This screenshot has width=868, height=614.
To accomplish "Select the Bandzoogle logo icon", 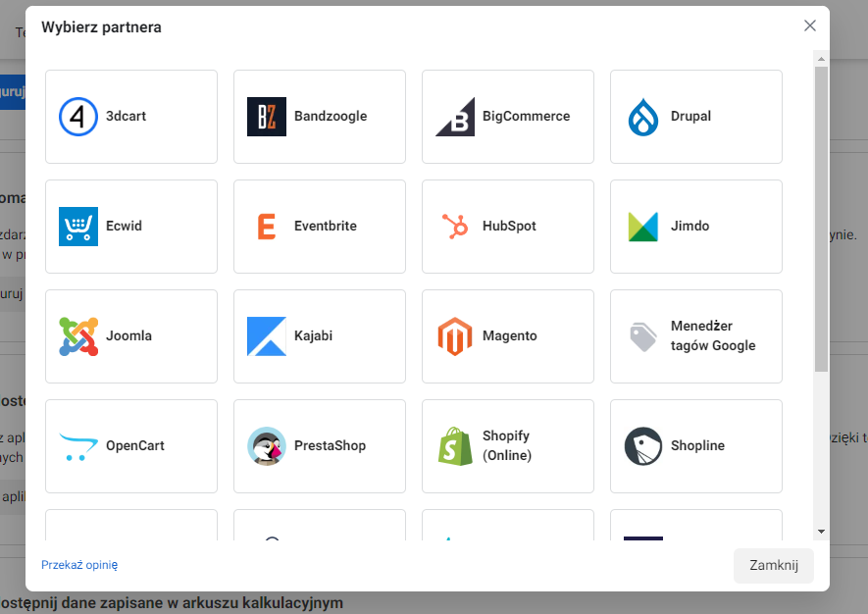I will point(267,117).
